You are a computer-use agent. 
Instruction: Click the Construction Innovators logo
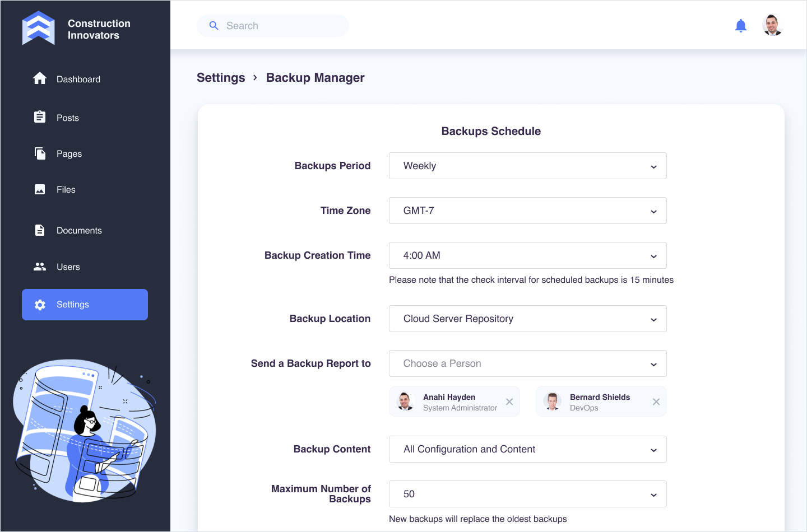[x=39, y=28]
